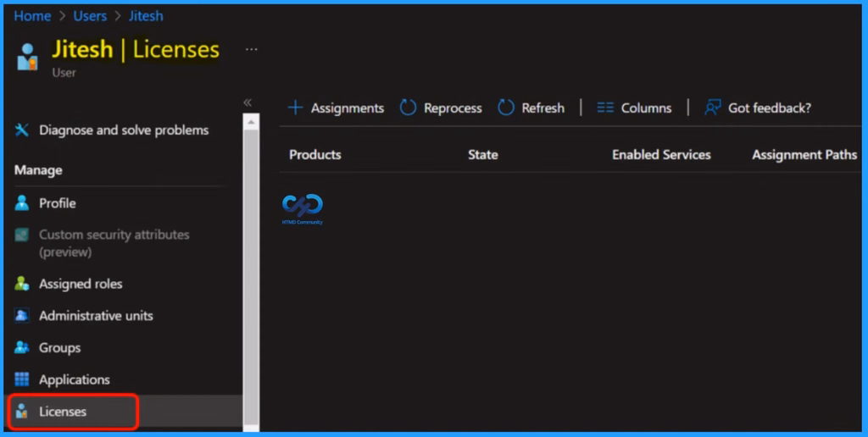Add license Assignments
This screenshot has height=437, width=868.
coord(347,108)
